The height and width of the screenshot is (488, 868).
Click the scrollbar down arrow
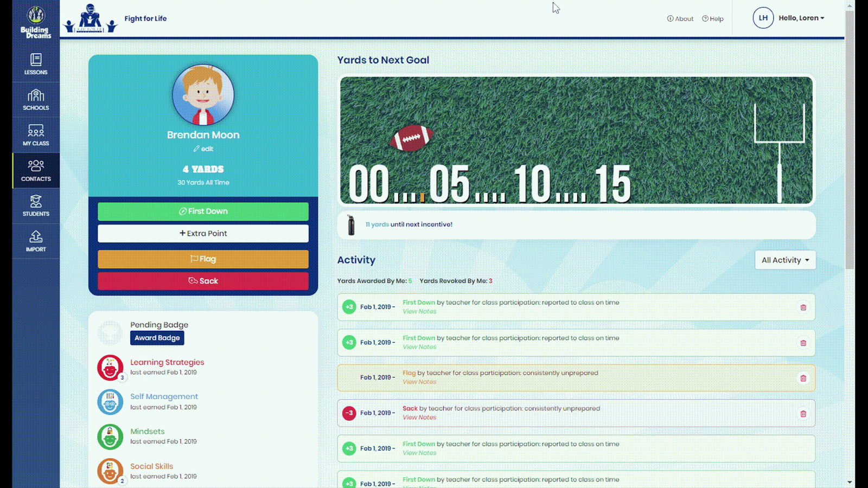click(850, 483)
